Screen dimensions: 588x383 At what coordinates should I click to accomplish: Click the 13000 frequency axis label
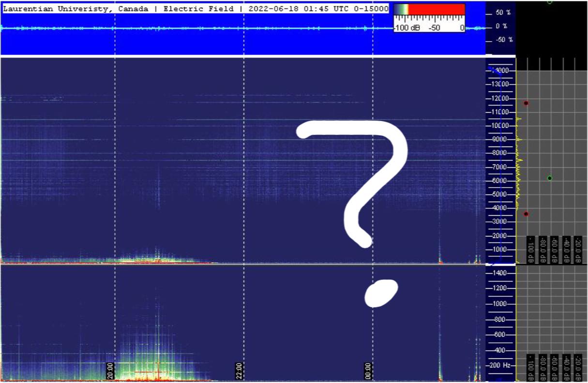pyautogui.click(x=499, y=84)
